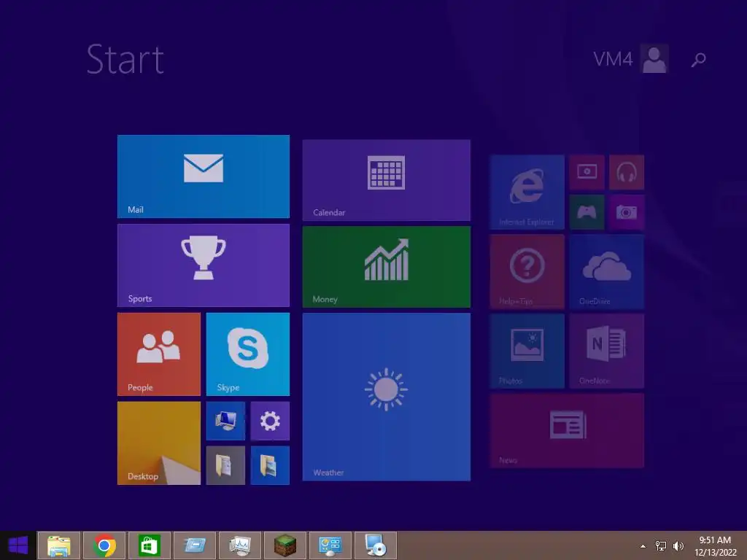The width and height of the screenshot is (747, 560).
Task: Open the OneDrive tile
Action: point(607,271)
